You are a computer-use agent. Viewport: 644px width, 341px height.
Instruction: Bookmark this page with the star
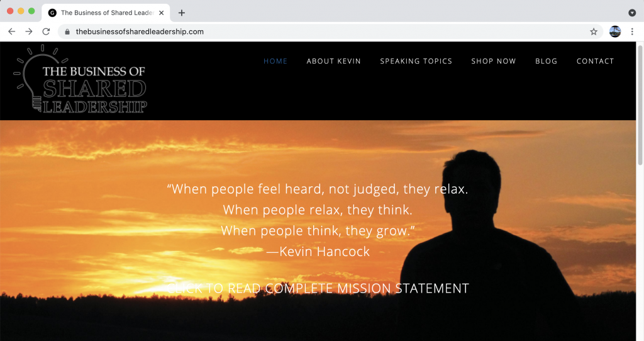point(594,31)
